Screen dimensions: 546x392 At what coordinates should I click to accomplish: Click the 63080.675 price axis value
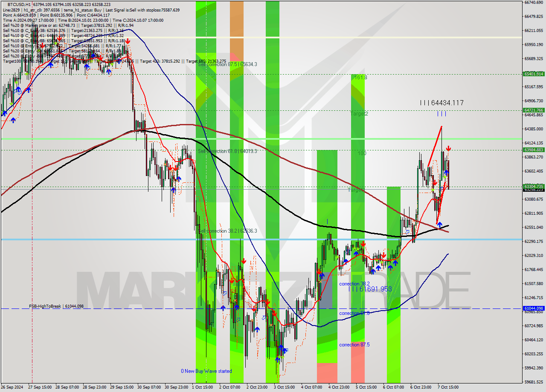533,199
